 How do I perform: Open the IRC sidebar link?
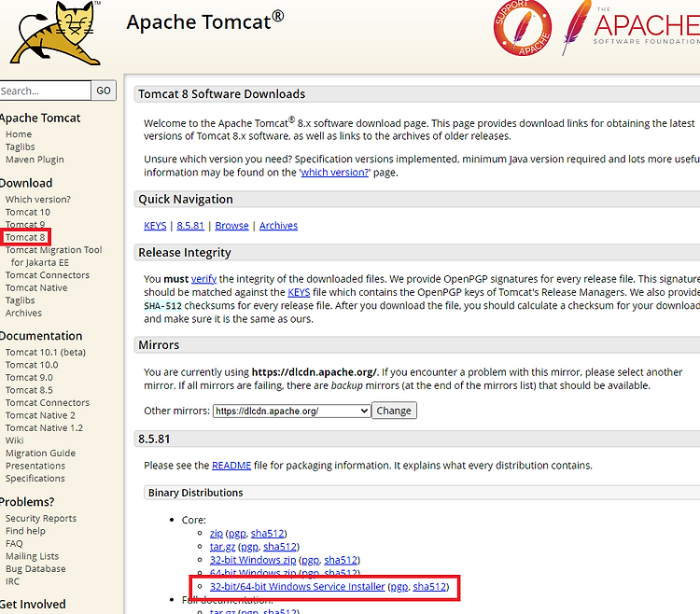pyautogui.click(x=12, y=581)
